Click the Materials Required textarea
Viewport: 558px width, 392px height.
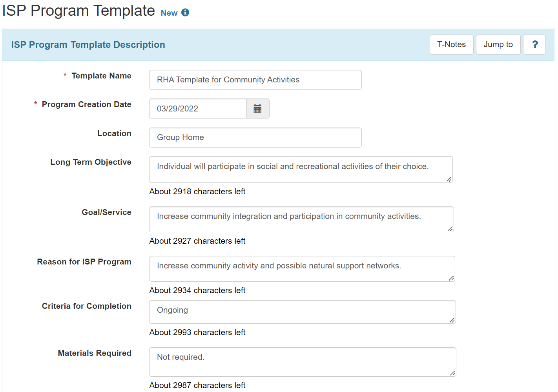(x=303, y=362)
